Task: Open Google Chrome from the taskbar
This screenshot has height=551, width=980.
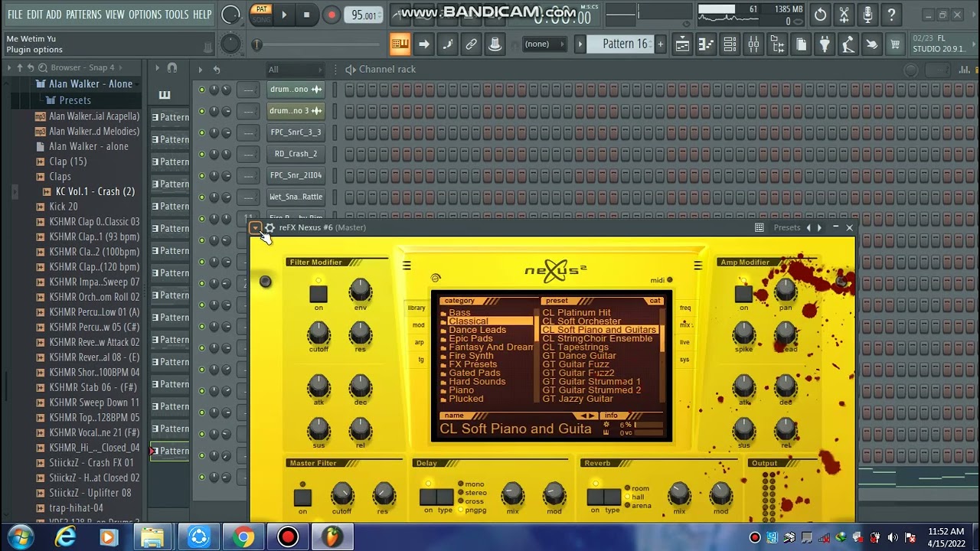Action: coord(243,537)
